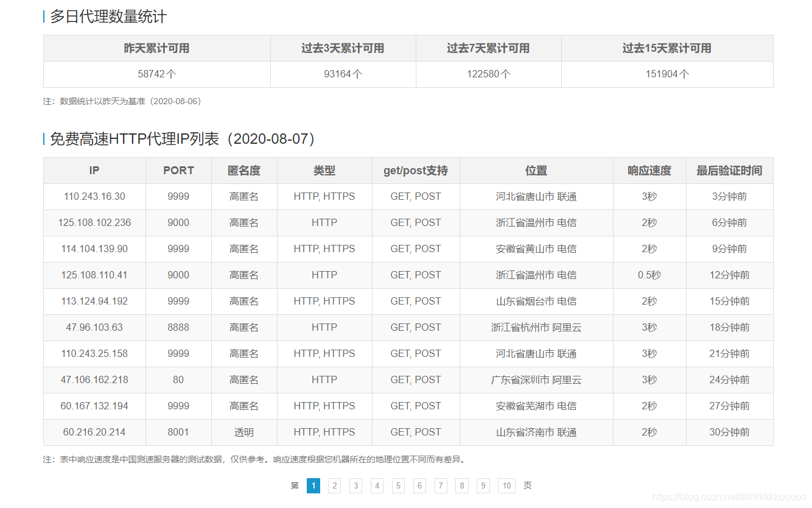The image size is (812, 508).
Task: Go to pagination page 3
Action: [355, 485]
